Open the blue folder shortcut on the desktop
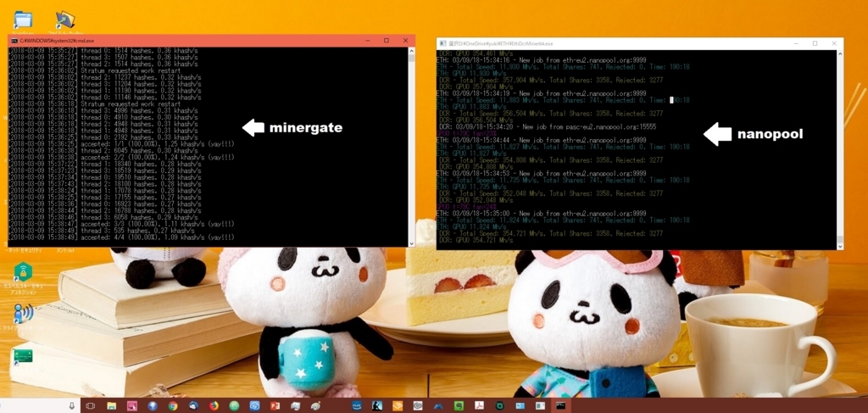 tap(23, 20)
